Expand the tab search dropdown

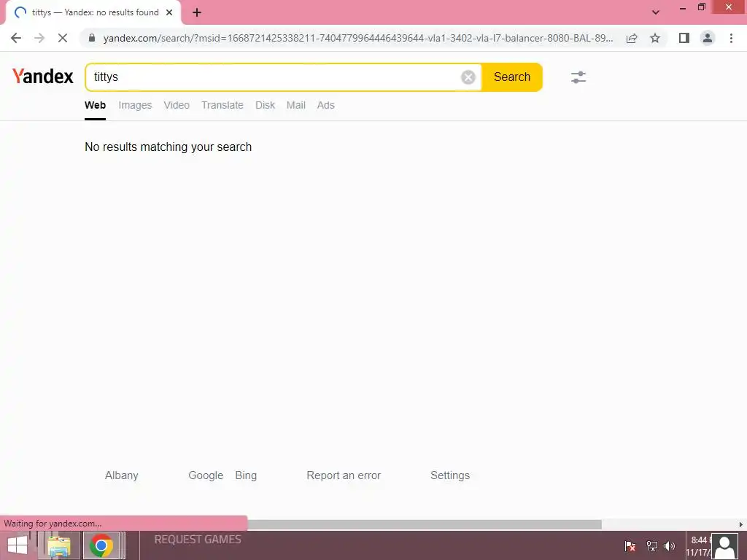point(656,12)
